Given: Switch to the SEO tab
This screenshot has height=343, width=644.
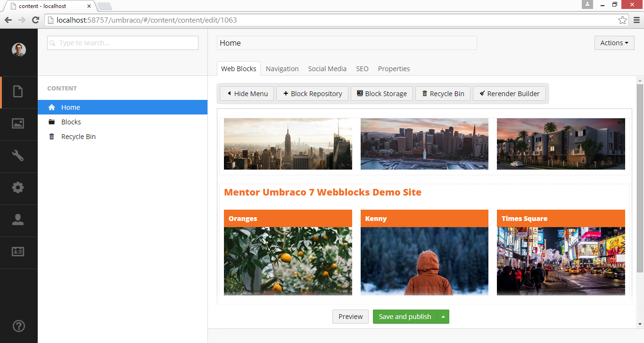Looking at the screenshot, I should (x=362, y=68).
